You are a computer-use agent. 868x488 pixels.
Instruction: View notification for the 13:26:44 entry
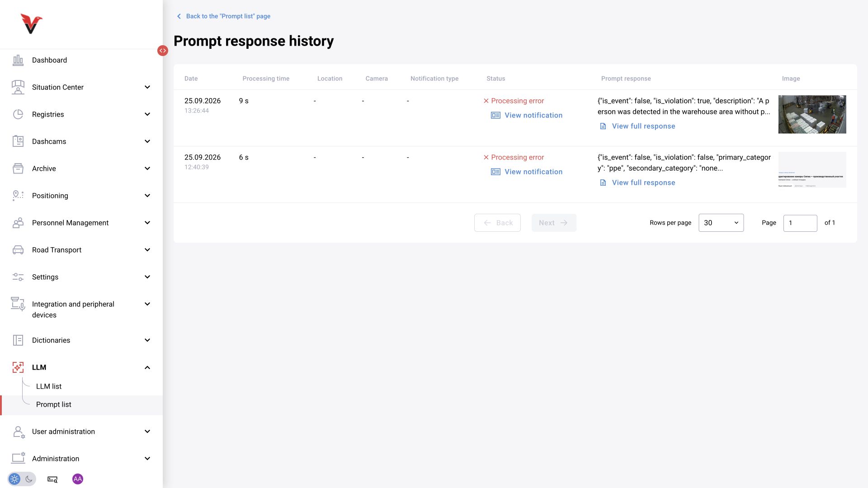[527, 115]
